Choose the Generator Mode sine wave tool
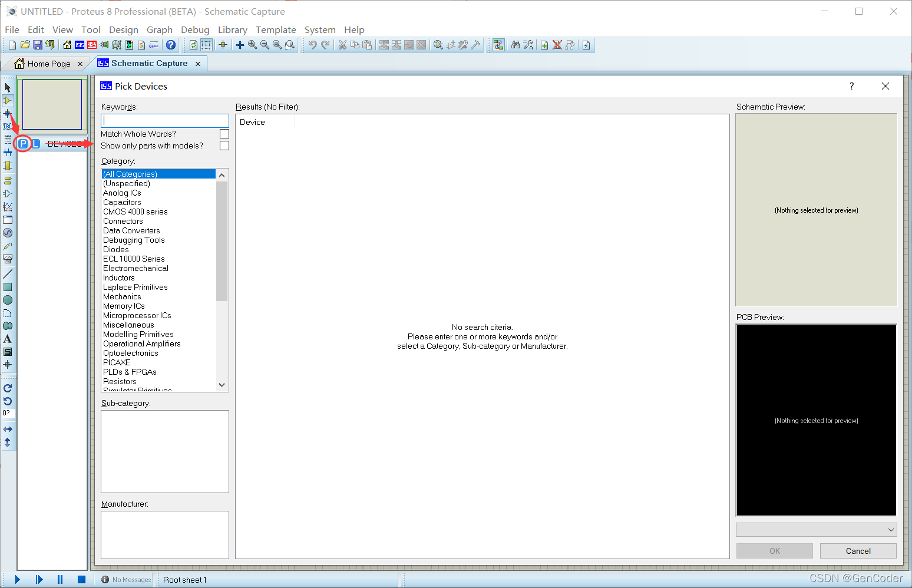Viewport: 912px width, 588px height. [x=8, y=233]
